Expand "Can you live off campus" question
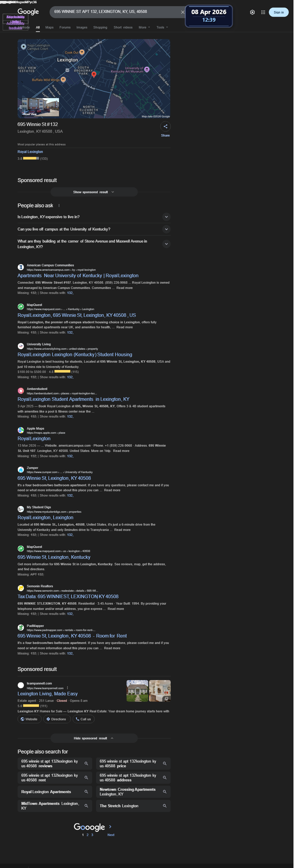Viewport: 297px width, 868px height. 94,229
